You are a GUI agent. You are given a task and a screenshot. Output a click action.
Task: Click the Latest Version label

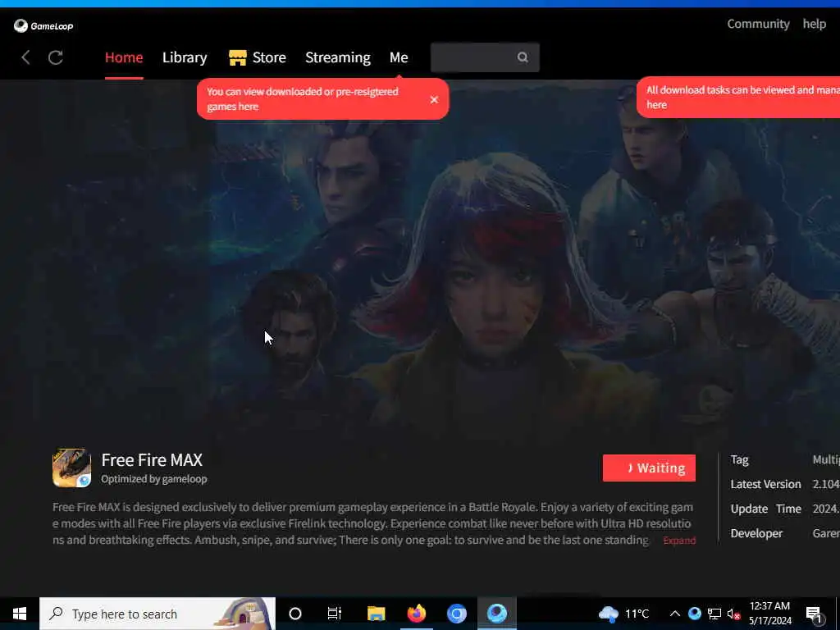tap(765, 484)
